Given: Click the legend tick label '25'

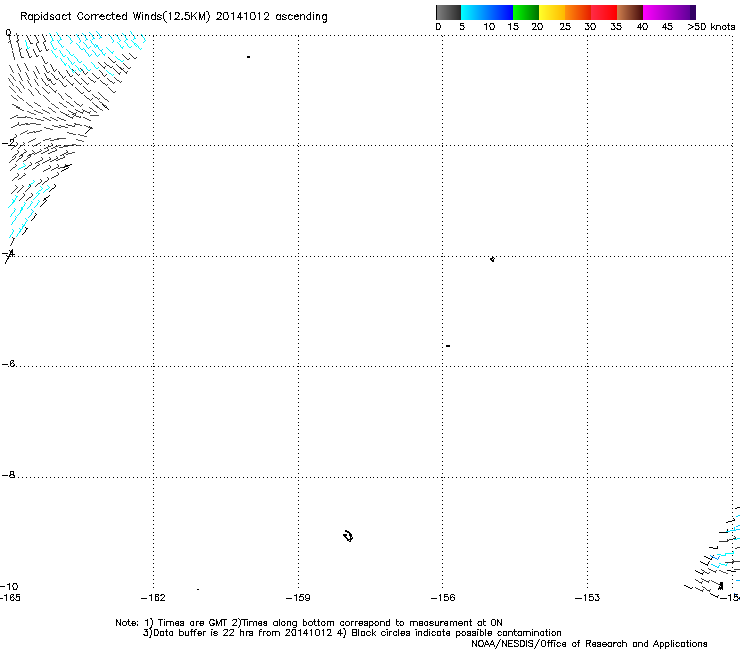Looking at the screenshot, I should [565, 27].
